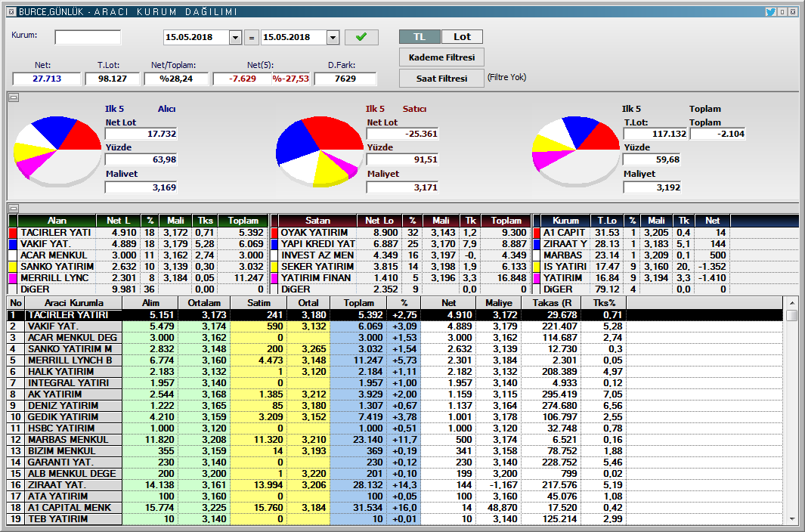This screenshot has width=805, height=532.
Task: Sort by Satan column header
Action: pyautogui.click(x=317, y=221)
